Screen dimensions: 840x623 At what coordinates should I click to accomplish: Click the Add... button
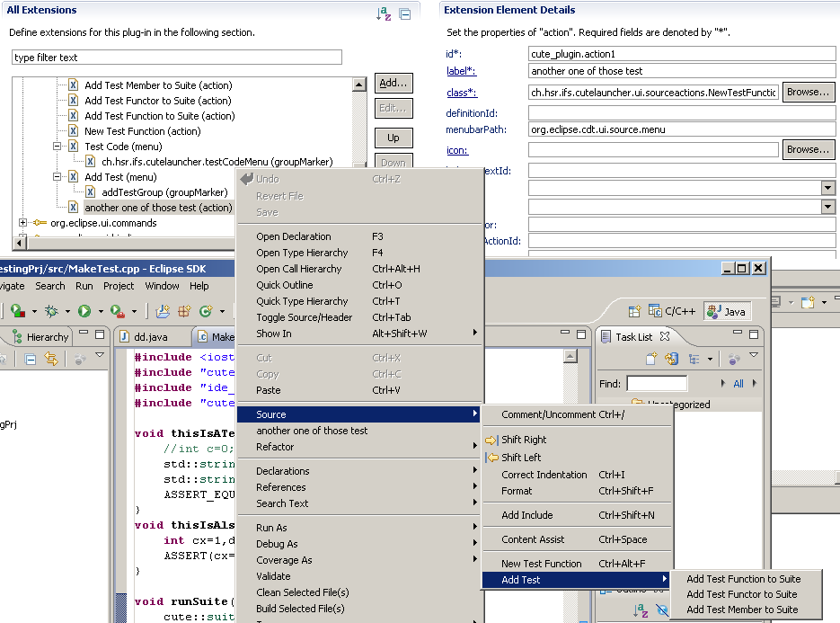[393, 83]
